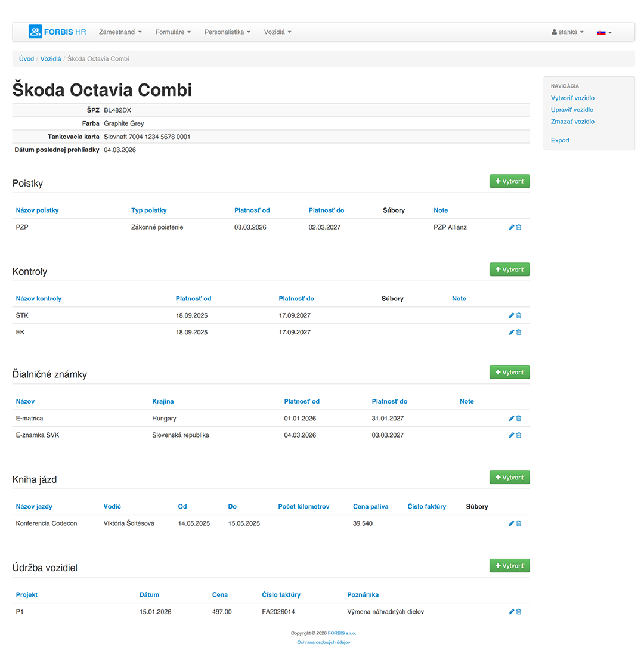Edit the STK inspection entry
644x663 pixels.
point(511,315)
